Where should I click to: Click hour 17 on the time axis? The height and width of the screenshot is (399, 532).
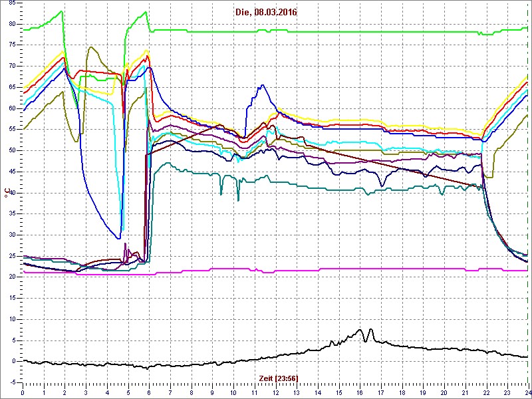tap(380, 392)
